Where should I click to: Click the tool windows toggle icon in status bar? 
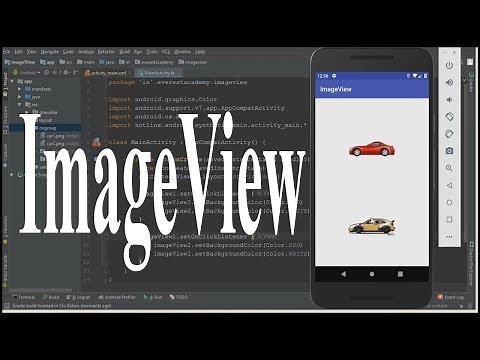click(x=6, y=306)
